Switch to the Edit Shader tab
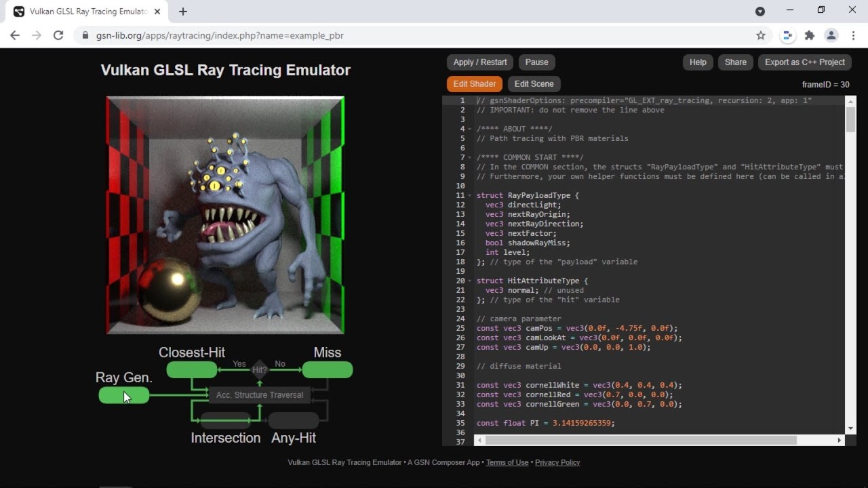 click(x=474, y=84)
